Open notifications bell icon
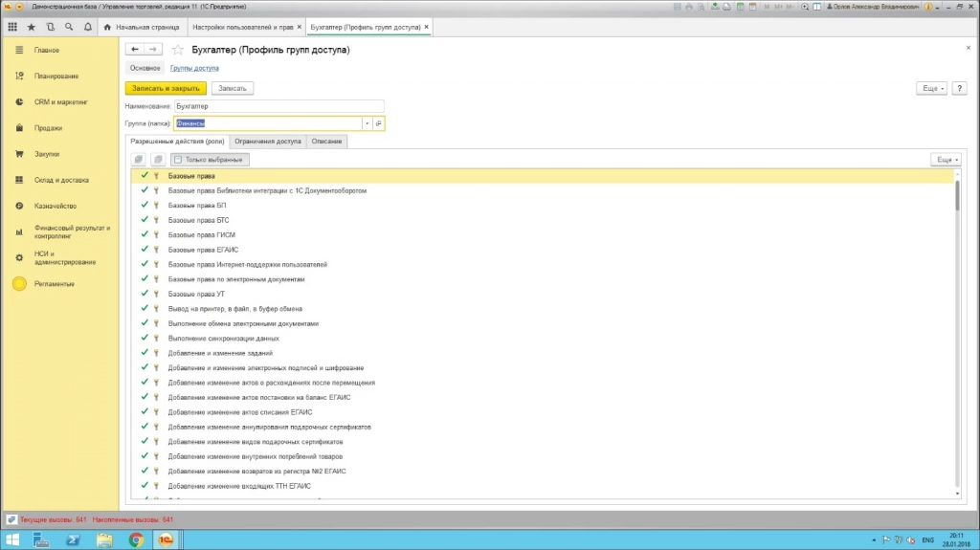The height and width of the screenshot is (550, 980). click(87, 27)
